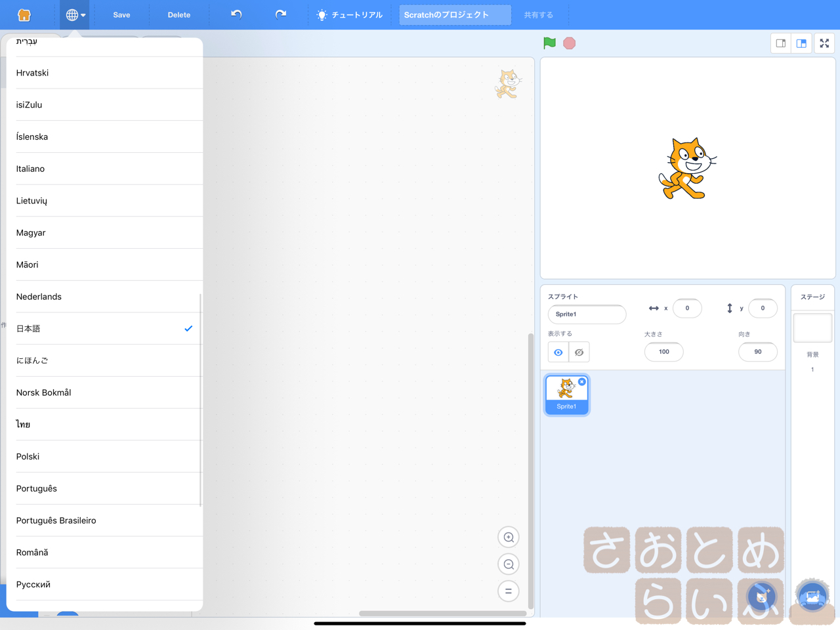840x630 pixels.
Task: Redo the last action
Action: click(281, 14)
